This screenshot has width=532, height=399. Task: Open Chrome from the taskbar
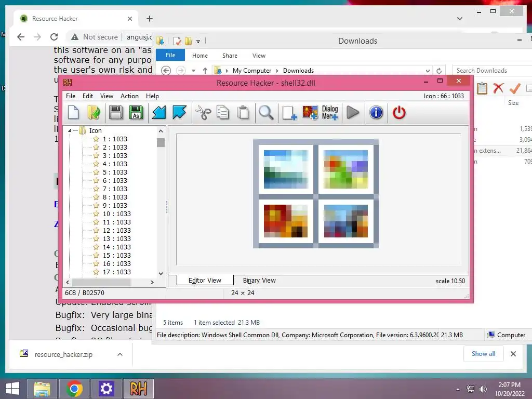[74, 389]
